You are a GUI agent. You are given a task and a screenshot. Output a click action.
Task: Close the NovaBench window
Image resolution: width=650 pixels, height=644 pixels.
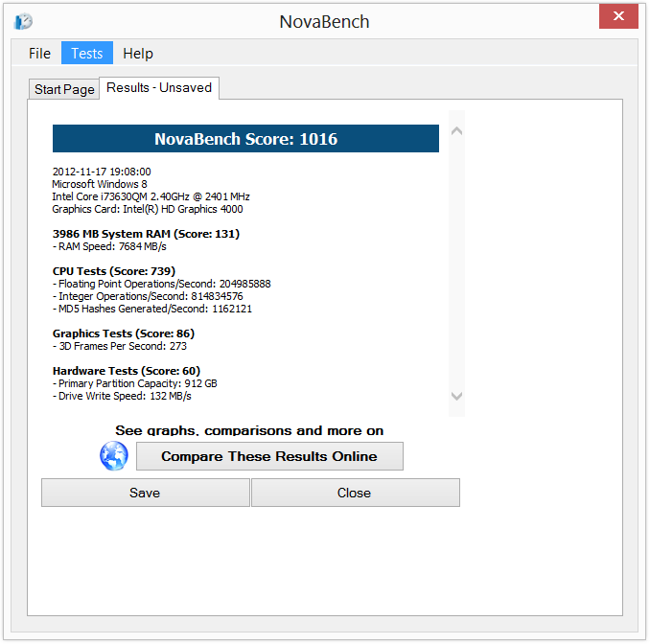coord(618,16)
